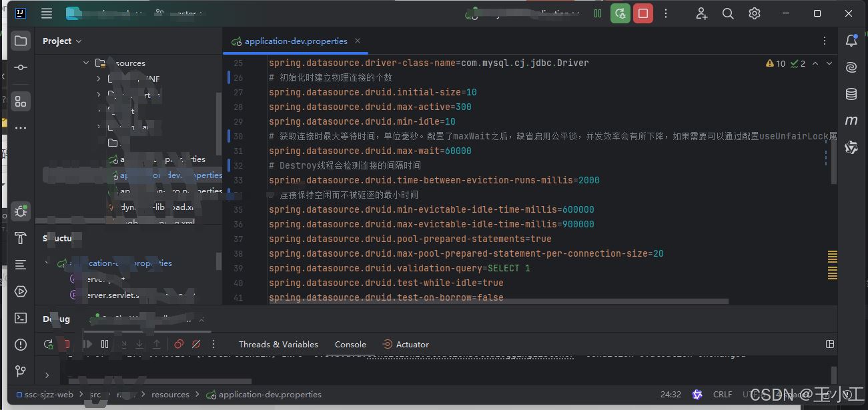The height and width of the screenshot is (410, 868).
Task: Toggle mute breakpoints icon
Action: click(196, 345)
